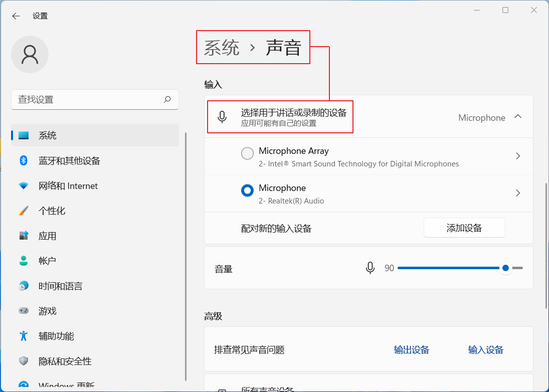
Task: Click the network Wi-Fi icon in sidebar
Action: pos(24,186)
